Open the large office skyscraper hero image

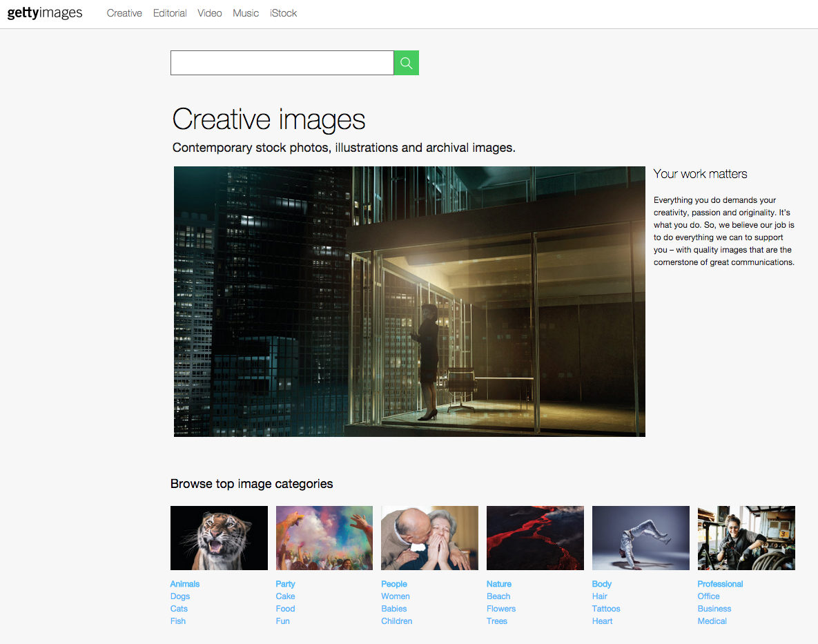click(409, 301)
